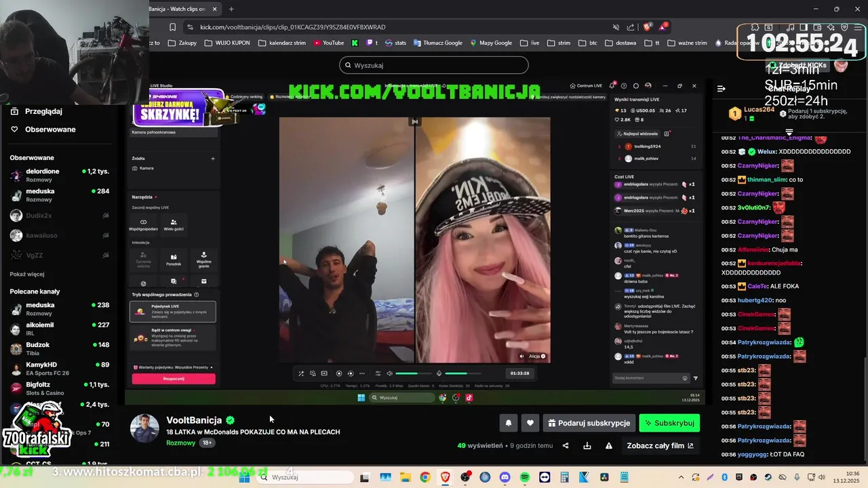Click the report warning triangle icon
Viewport: 868px width, 488px height.
click(609, 446)
